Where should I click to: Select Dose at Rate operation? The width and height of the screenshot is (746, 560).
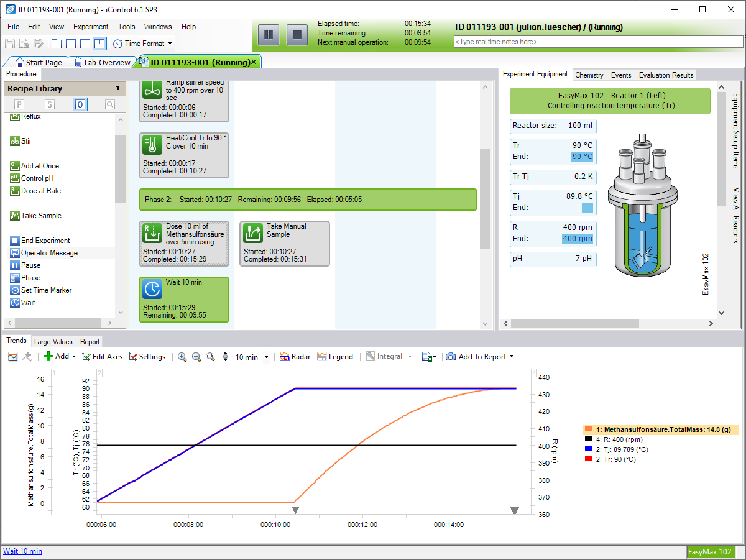click(35, 191)
